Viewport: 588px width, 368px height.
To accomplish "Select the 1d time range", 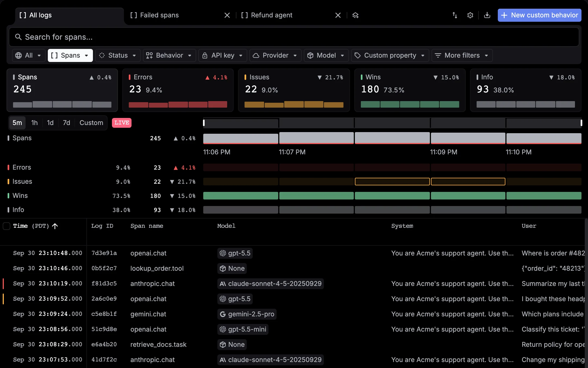I will [x=50, y=123].
